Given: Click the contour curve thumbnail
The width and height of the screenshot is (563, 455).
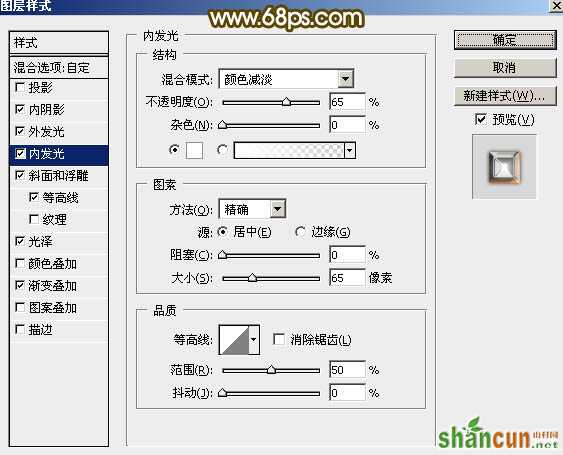Looking at the screenshot, I should (x=234, y=340).
